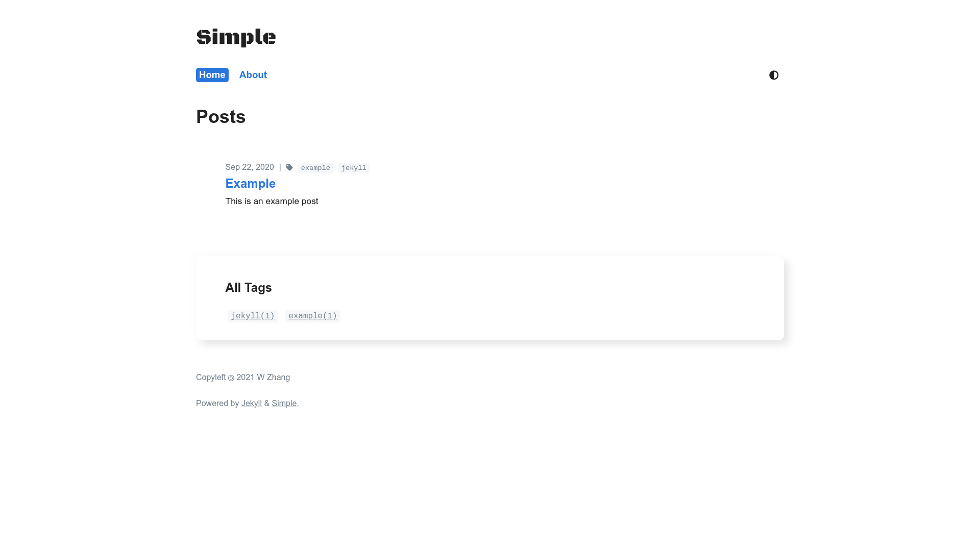Viewport: 980px width, 551px height.
Task: Visit the Simple theme link in footer
Action: pyautogui.click(x=284, y=404)
